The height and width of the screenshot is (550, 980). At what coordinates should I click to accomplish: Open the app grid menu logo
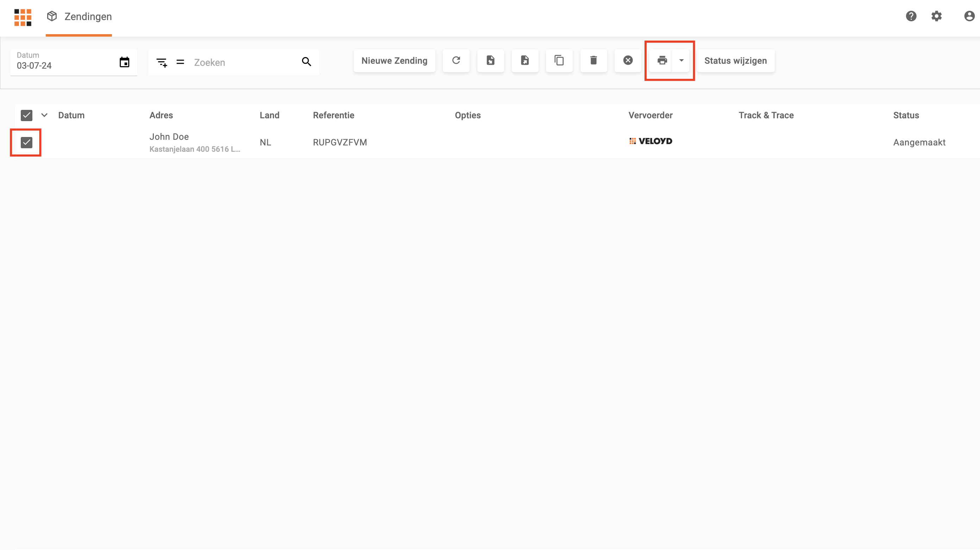click(x=23, y=17)
